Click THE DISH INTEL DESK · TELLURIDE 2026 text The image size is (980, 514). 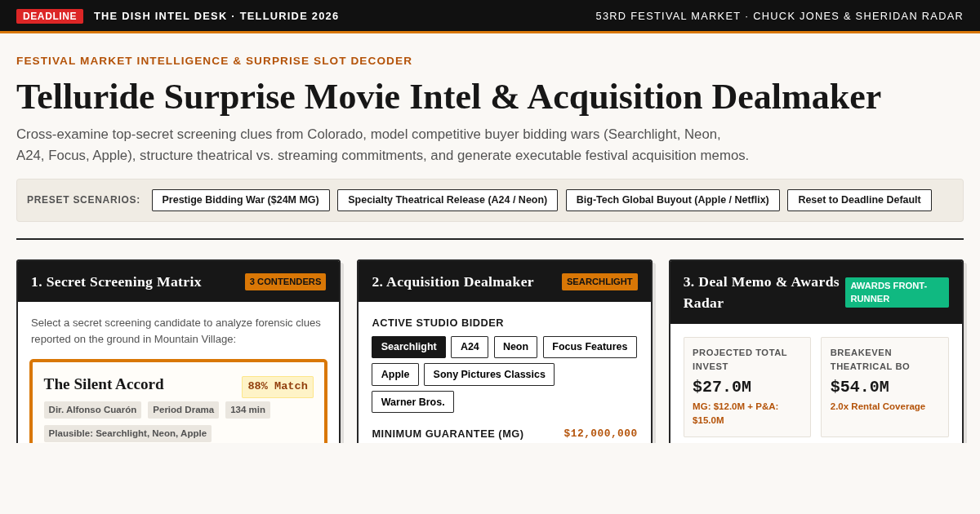(216, 16)
